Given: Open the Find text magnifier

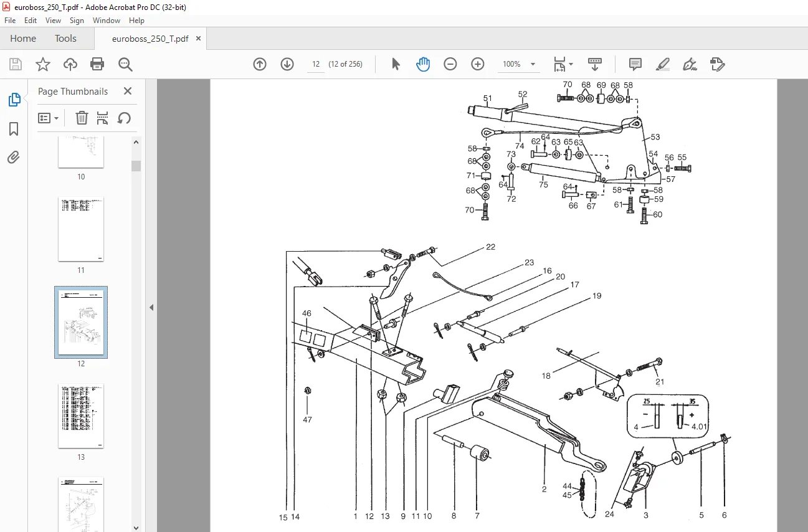Looking at the screenshot, I should tap(125, 64).
